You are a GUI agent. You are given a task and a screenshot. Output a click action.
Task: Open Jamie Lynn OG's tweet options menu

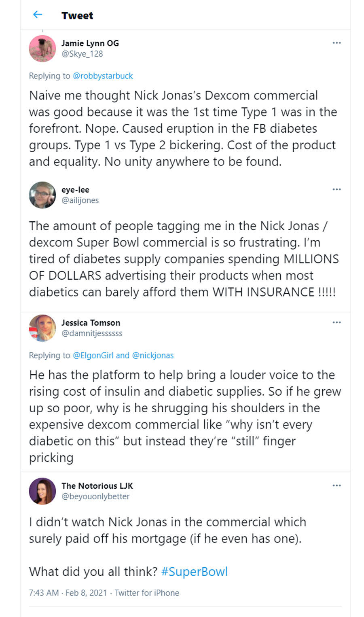coord(336,43)
